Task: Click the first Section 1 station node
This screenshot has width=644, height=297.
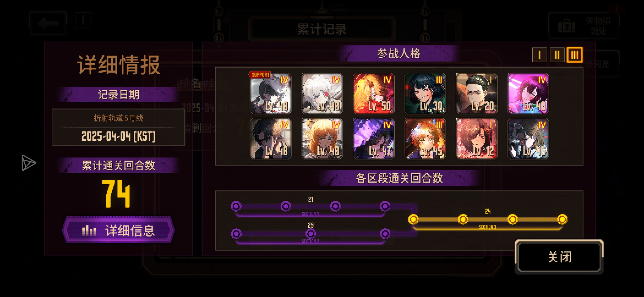Action: click(236, 206)
